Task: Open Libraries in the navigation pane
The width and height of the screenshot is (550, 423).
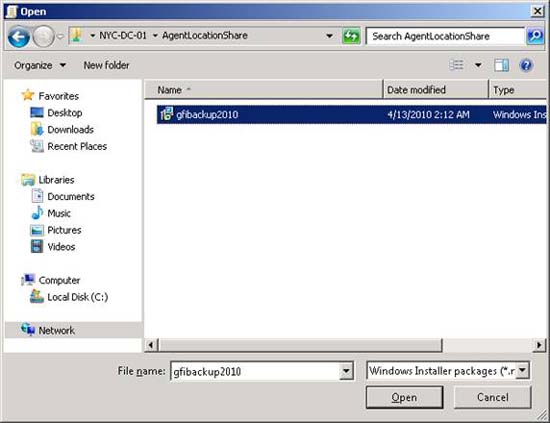Action: click(56, 180)
